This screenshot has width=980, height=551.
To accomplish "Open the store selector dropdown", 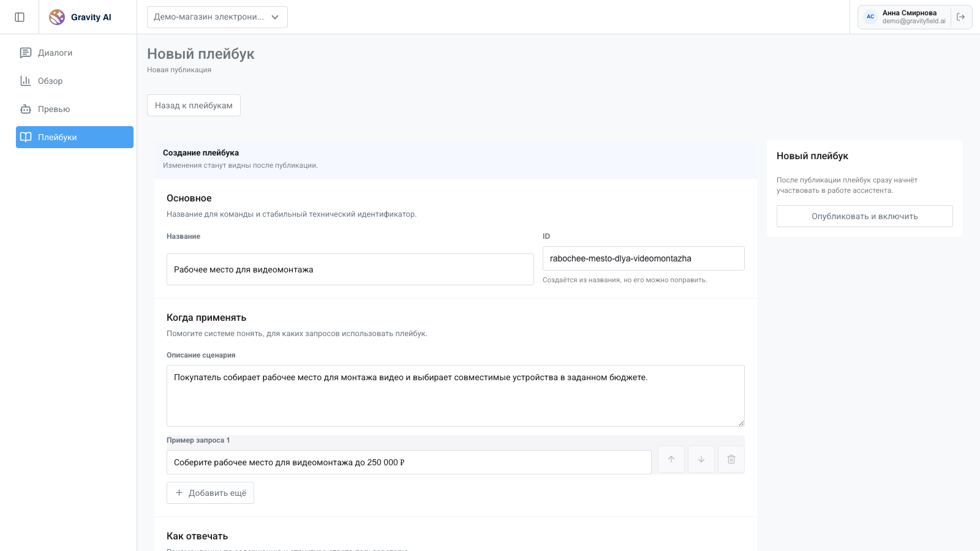I will pyautogui.click(x=217, y=17).
